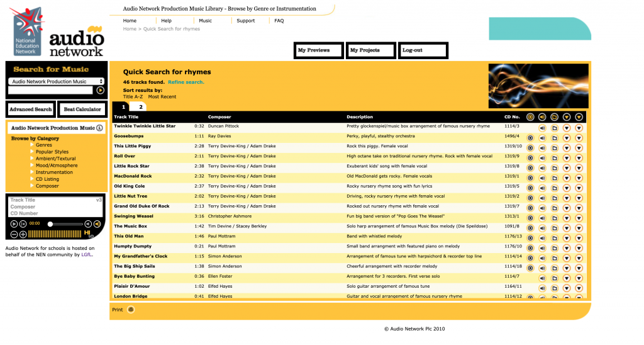Toggle the HI/LO quality switch
Screen dimensions: 644x345
[89, 234]
